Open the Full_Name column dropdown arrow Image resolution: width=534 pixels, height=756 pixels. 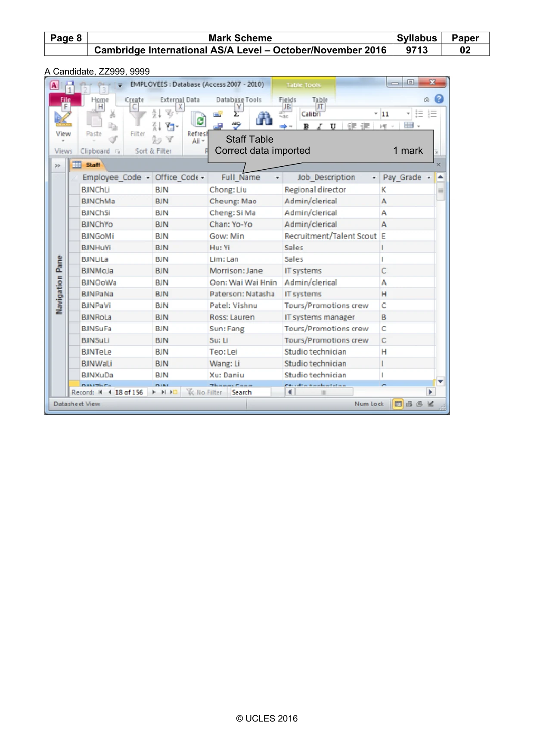click(277, 178)
